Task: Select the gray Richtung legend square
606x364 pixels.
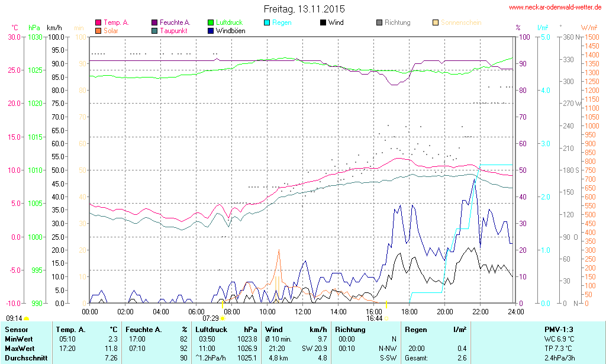Action: coord(379,23)
